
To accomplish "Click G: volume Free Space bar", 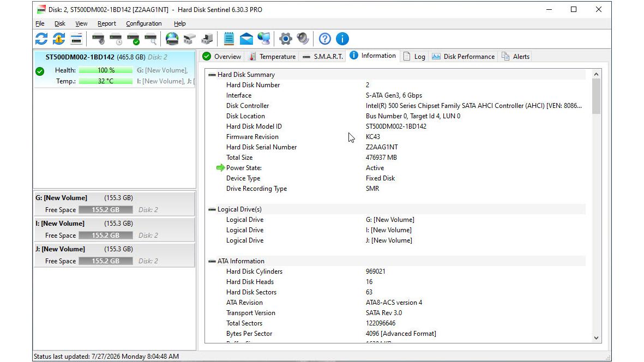I will [106, 210].
